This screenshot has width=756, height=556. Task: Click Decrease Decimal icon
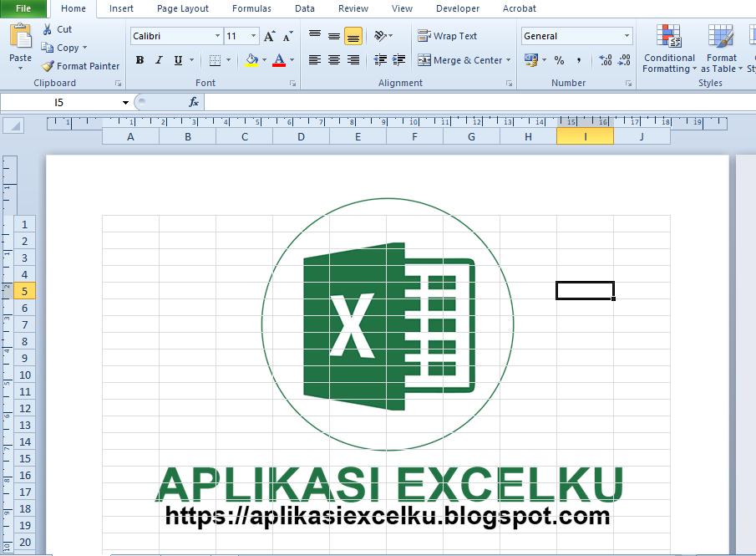tap(624, 60)
